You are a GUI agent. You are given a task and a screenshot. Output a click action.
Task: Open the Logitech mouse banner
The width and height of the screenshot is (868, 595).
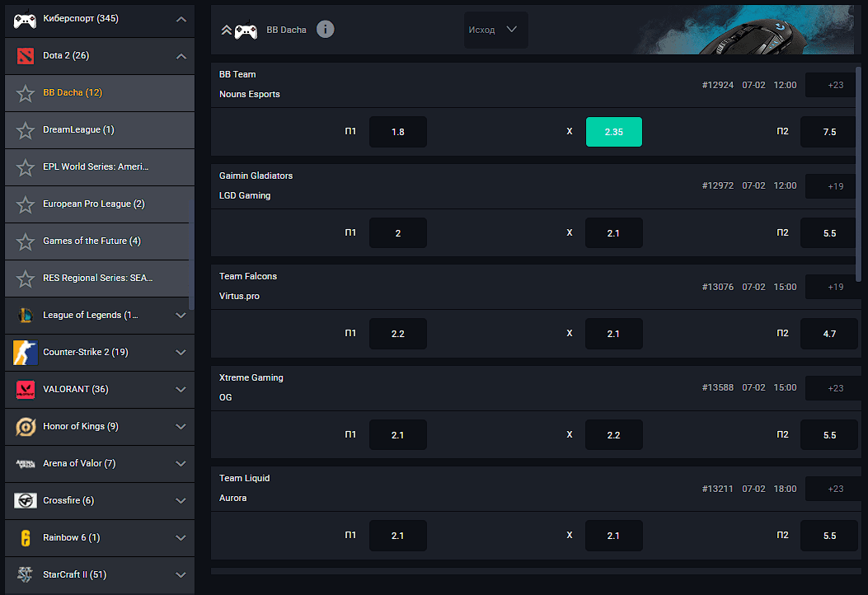tap(744, 30)
